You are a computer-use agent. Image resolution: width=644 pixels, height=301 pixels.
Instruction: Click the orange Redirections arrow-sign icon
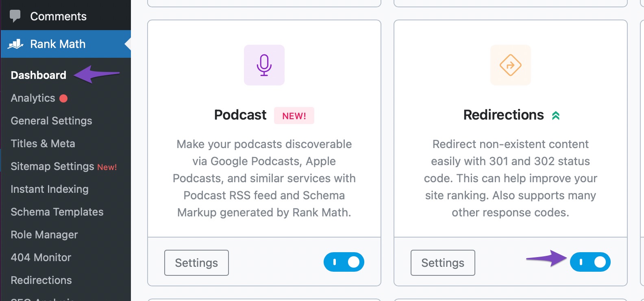(x=511, y=65)
